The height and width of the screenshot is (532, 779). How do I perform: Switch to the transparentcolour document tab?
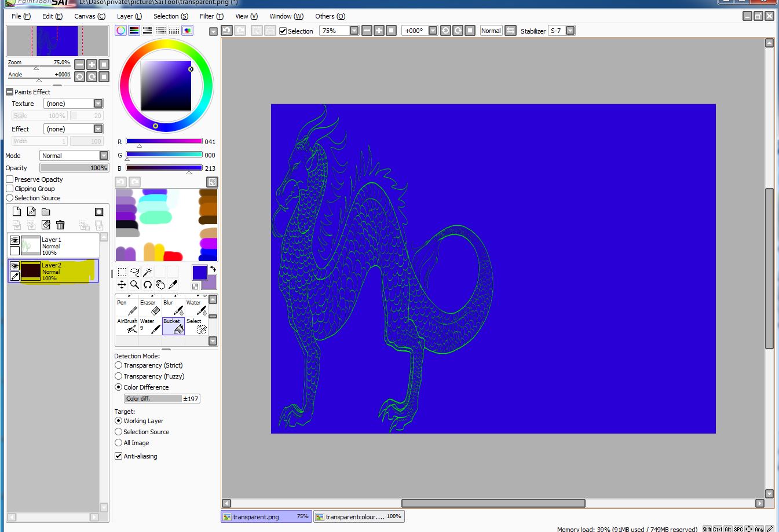[359, 516]
